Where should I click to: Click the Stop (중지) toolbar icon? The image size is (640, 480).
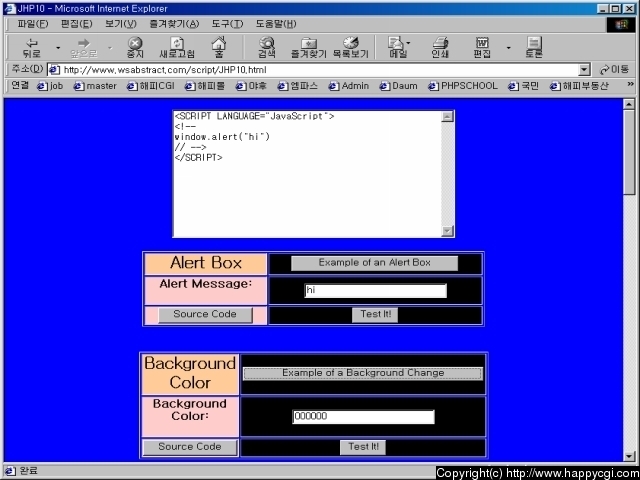(x=135, y=48)
